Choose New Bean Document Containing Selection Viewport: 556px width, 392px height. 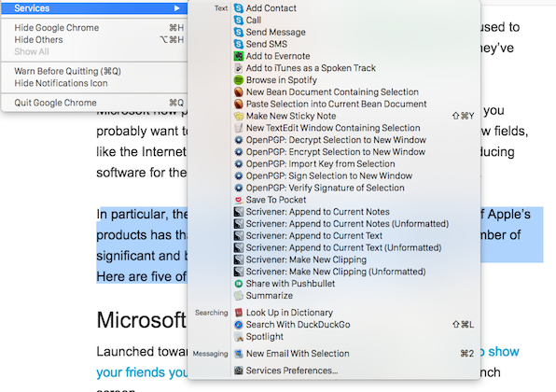click(334, 91)
